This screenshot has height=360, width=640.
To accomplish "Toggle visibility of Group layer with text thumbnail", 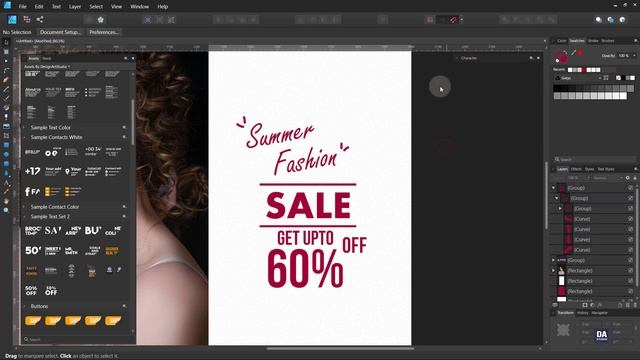I will tap(630, 260).
